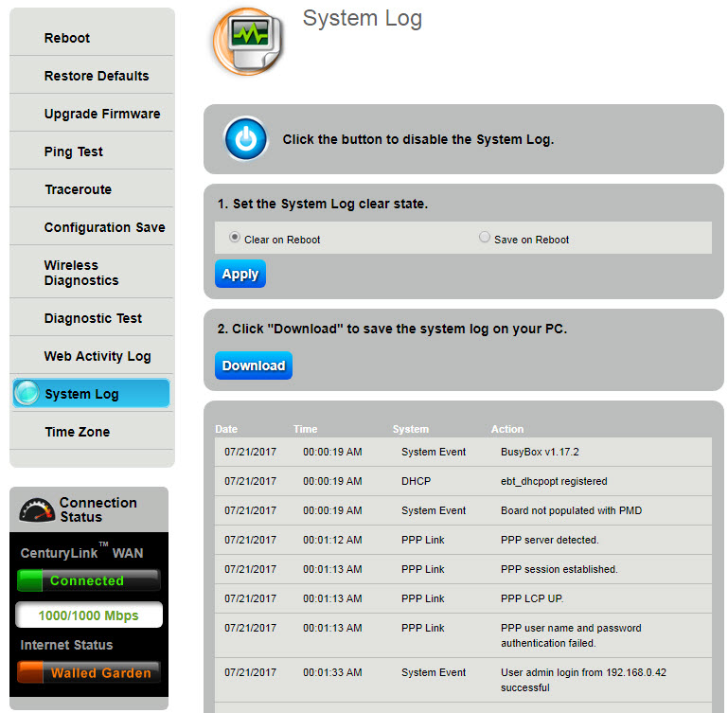Navigate to Ping Test
Viewport: 728px width, 713px height.
(x=74, y=152)
